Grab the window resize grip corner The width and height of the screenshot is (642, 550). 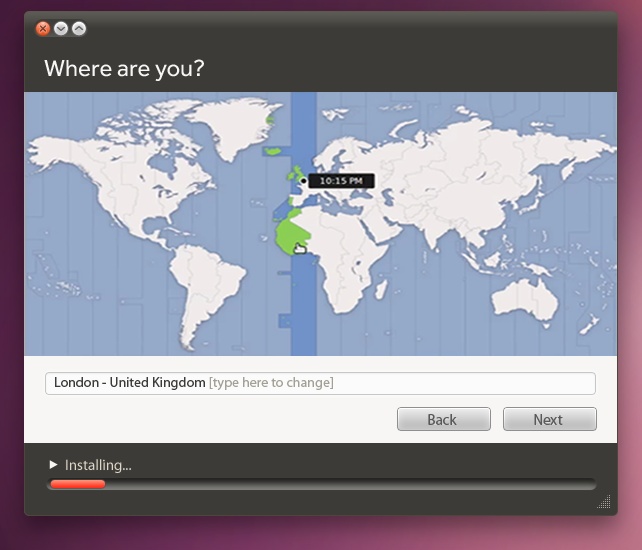coord(604,503)
